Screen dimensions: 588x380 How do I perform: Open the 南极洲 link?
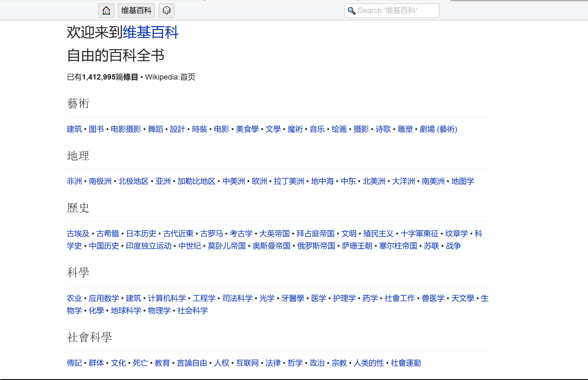pyautogui.click(x=100, y=181)
